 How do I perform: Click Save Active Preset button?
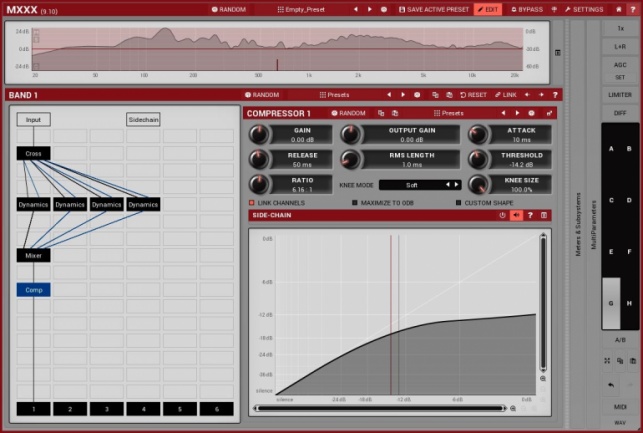point(434,9)
